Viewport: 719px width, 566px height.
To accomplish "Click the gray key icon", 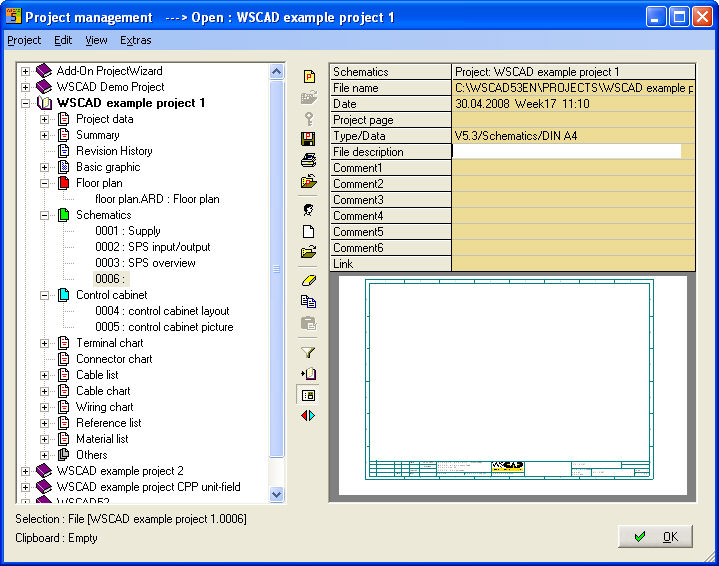I will click(x=309, y=119).
